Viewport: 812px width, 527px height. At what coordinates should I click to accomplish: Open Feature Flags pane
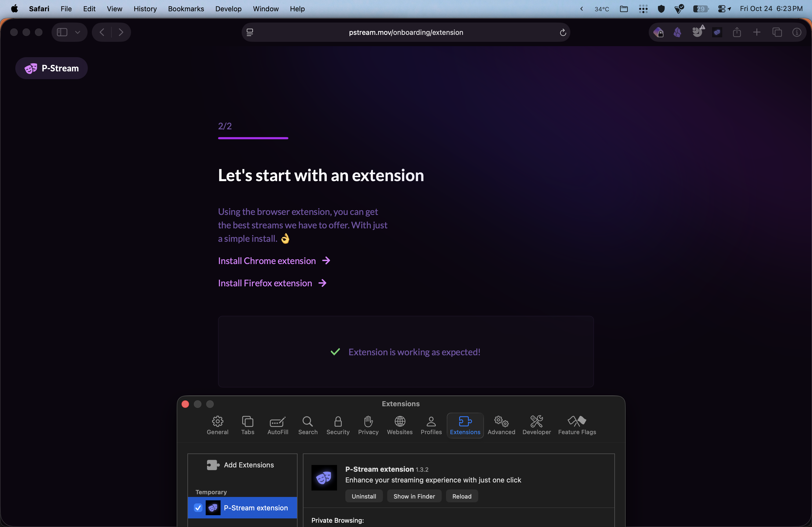coord(577,425)
